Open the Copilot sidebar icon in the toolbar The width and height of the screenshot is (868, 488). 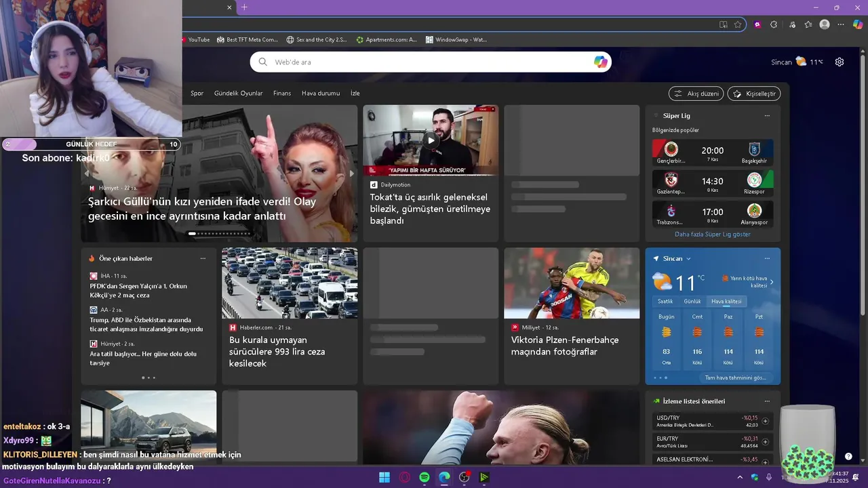[857, 24]
